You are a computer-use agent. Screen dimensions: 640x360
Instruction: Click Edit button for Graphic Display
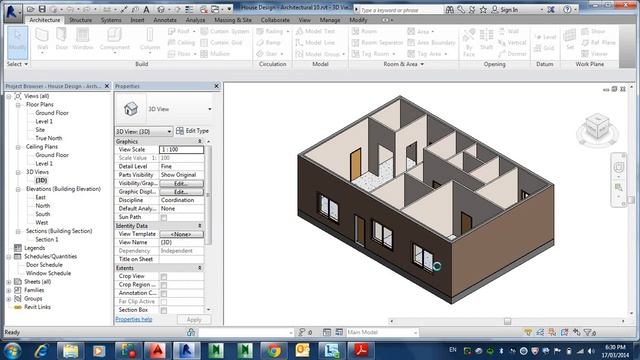click(x=181, y=192)
